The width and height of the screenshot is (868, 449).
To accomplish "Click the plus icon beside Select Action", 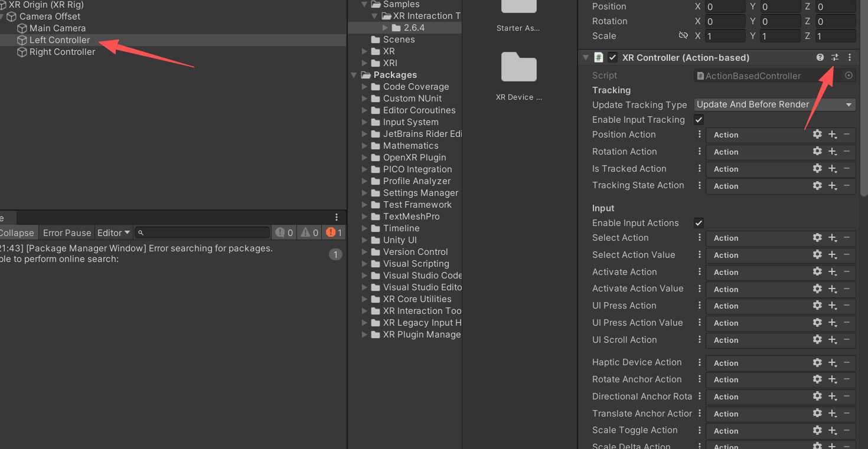I will [x=833, y=238].
